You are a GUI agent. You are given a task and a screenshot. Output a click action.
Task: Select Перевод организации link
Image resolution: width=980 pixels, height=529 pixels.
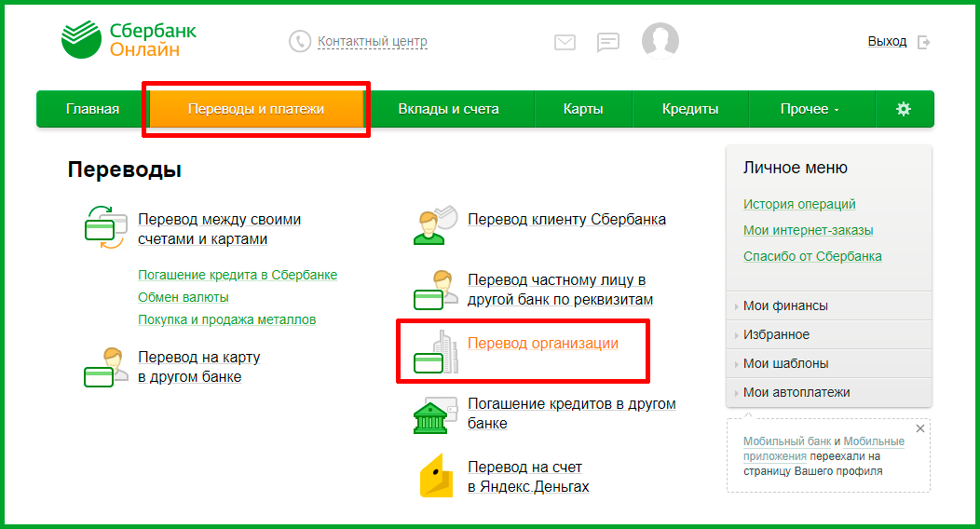coord(543,343)
